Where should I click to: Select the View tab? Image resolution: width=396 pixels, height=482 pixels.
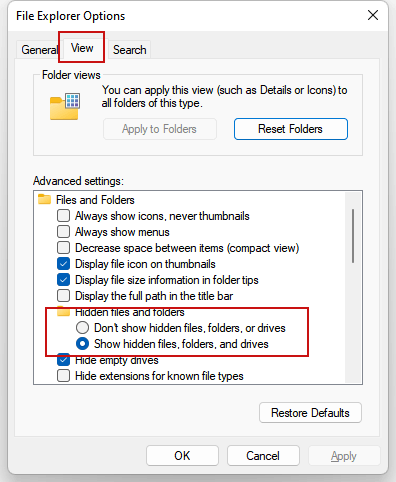82,48
